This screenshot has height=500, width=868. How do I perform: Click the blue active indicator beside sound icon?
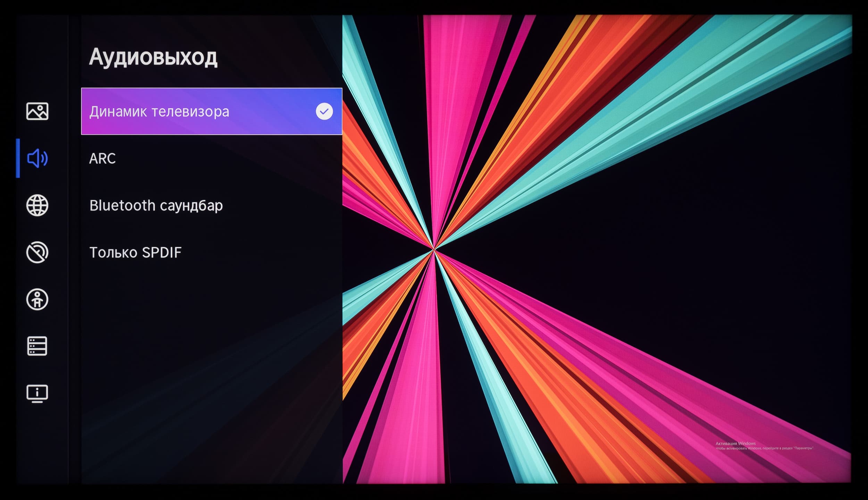pyautogui.click(x=18, y=158)
